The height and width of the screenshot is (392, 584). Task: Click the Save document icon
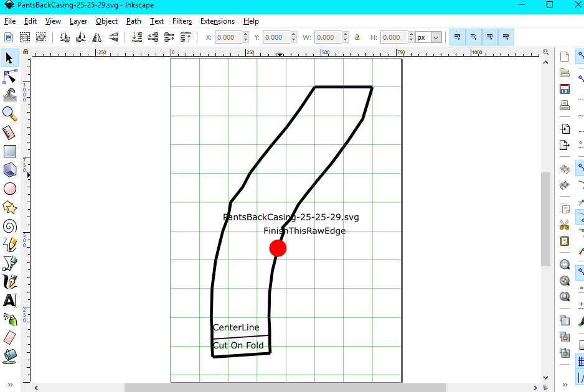pos(565,89)
